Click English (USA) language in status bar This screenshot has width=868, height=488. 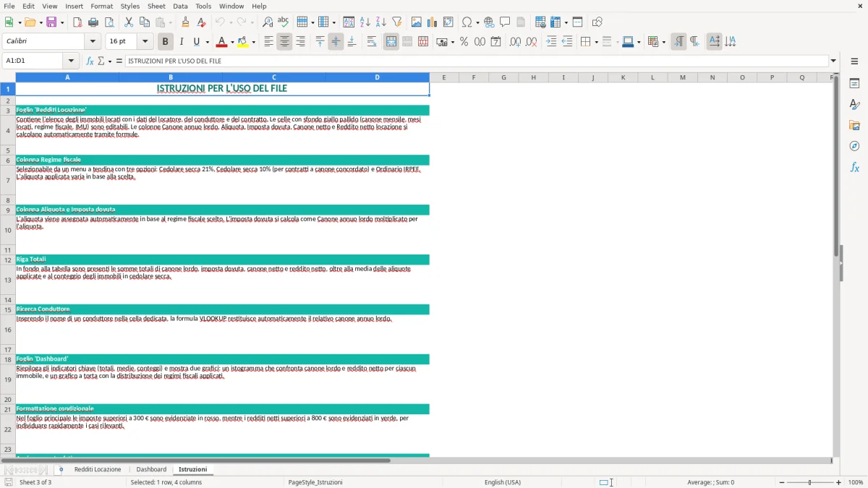click(x=503, y=482)
